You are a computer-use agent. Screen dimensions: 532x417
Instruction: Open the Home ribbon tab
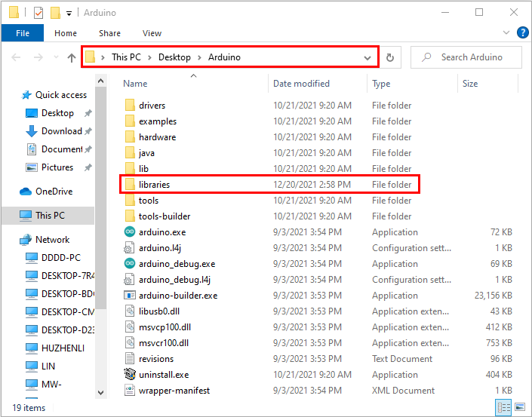click(66, 33)
